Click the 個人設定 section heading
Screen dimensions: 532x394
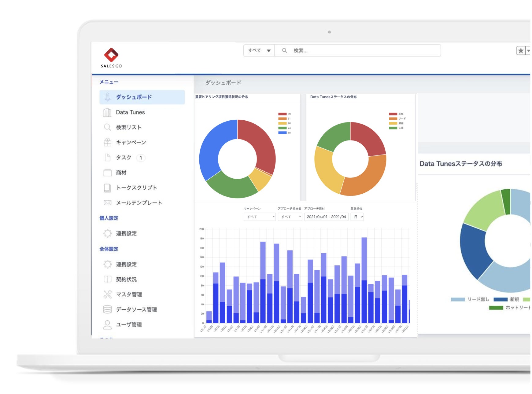[x=109, y=218]
